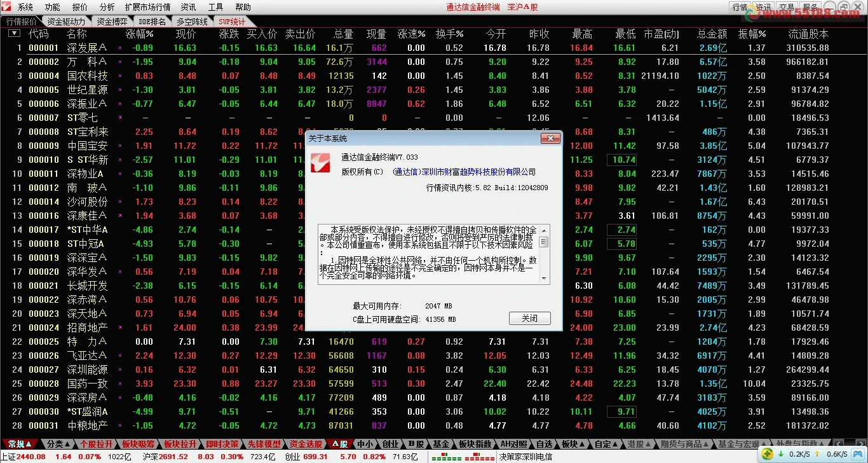
Task: Select the 个股拉升 bottom tab
Action: tap(97, 444)
